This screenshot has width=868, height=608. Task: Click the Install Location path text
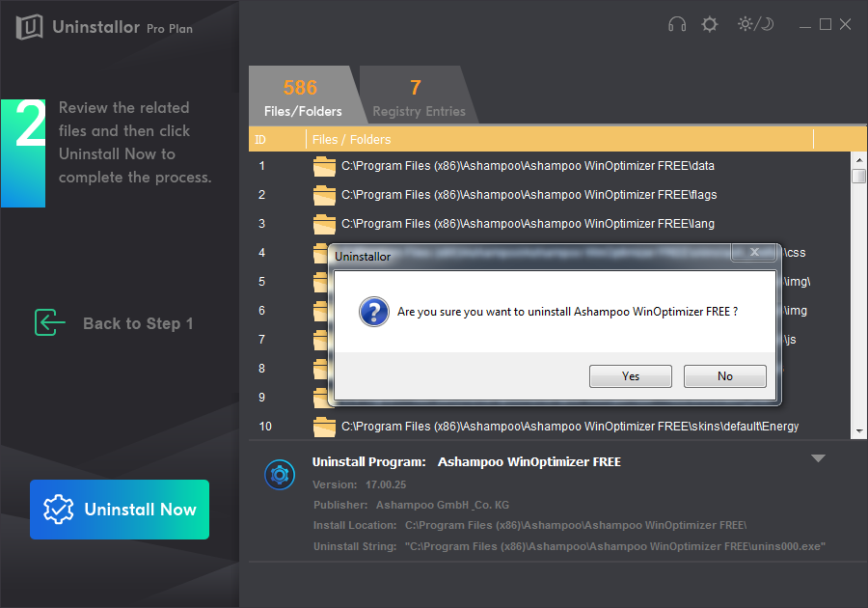[x=576, y=526]
